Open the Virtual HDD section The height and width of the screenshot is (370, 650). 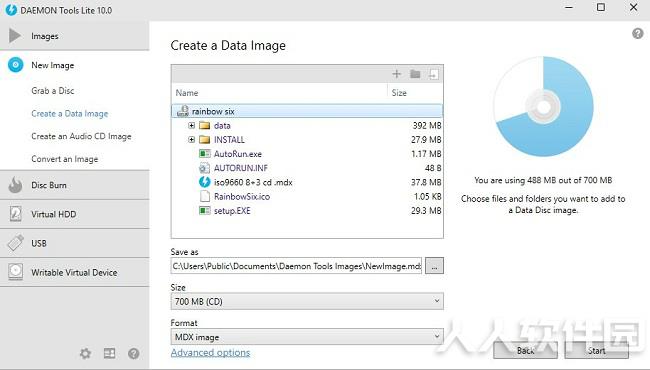[x=75, y=214]
